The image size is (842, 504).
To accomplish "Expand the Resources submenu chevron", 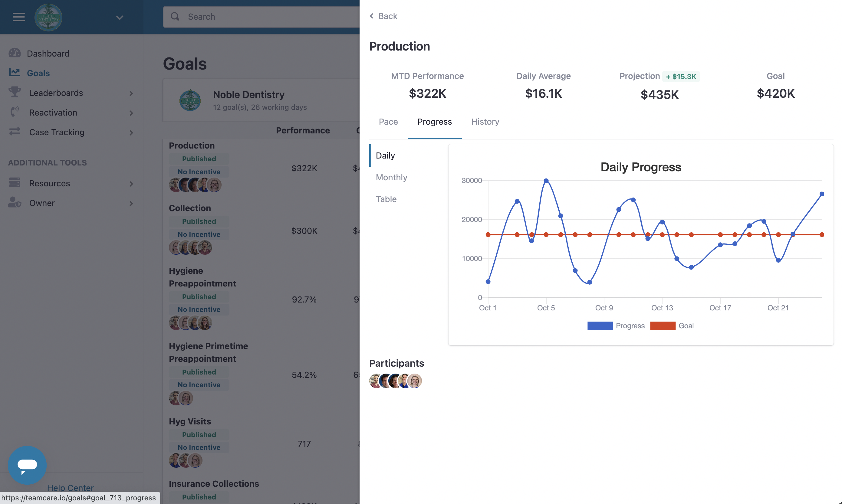I will tap(131, 184).
